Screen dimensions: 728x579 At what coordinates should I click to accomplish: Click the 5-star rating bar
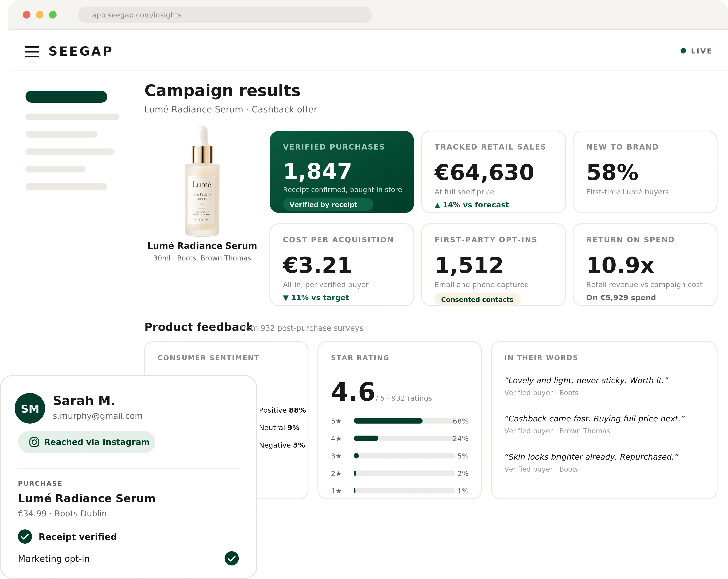[404, 421]
